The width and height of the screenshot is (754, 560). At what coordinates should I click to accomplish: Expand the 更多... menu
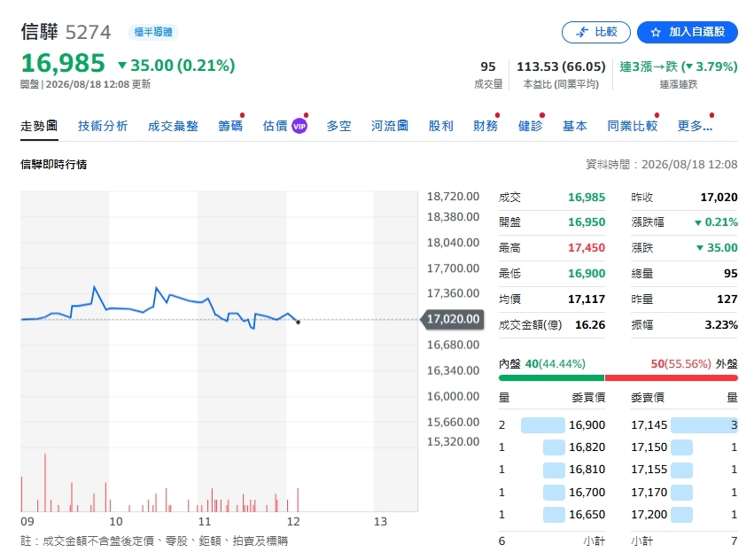pos(695,126)
